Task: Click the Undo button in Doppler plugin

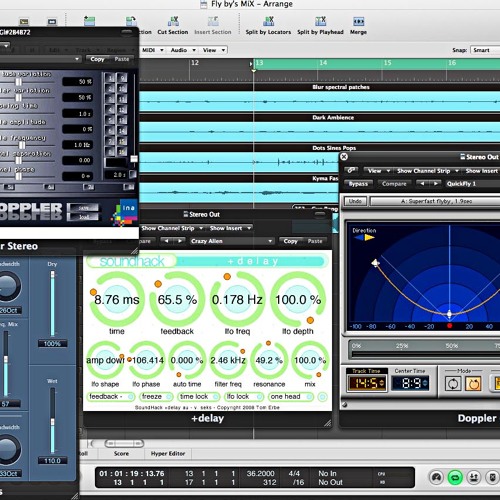Action: [355, 201]
